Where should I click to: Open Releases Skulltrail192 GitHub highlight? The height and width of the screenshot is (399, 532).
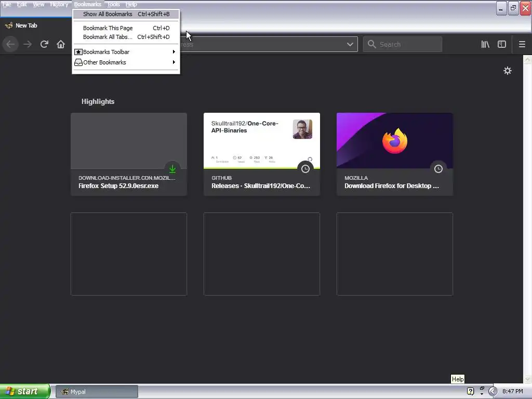point(262,154)
